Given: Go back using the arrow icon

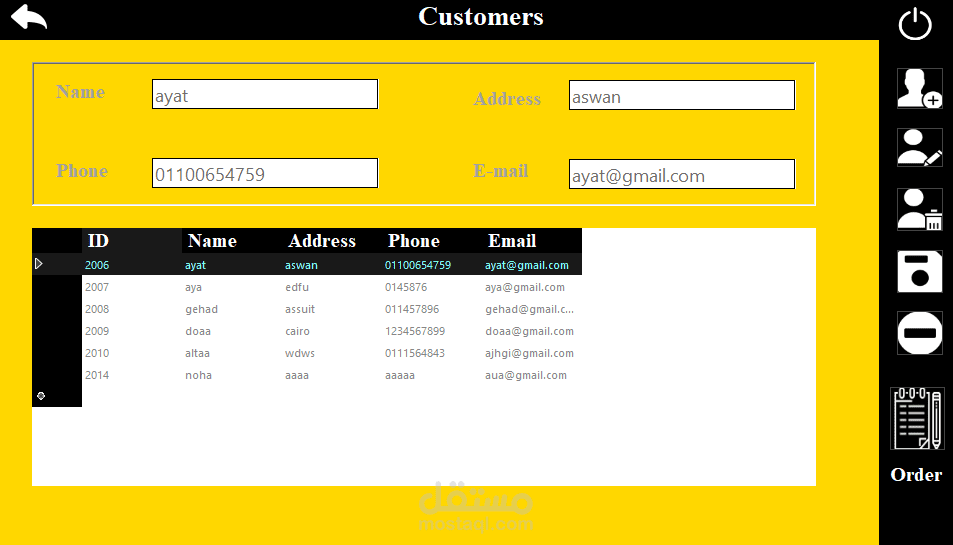Looking at the screenshot, I should click(x=29, y=16).
